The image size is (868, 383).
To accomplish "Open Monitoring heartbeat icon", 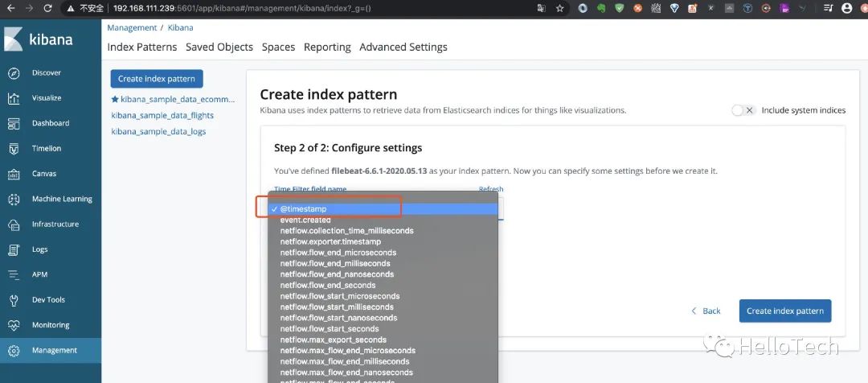I will 14,325.
